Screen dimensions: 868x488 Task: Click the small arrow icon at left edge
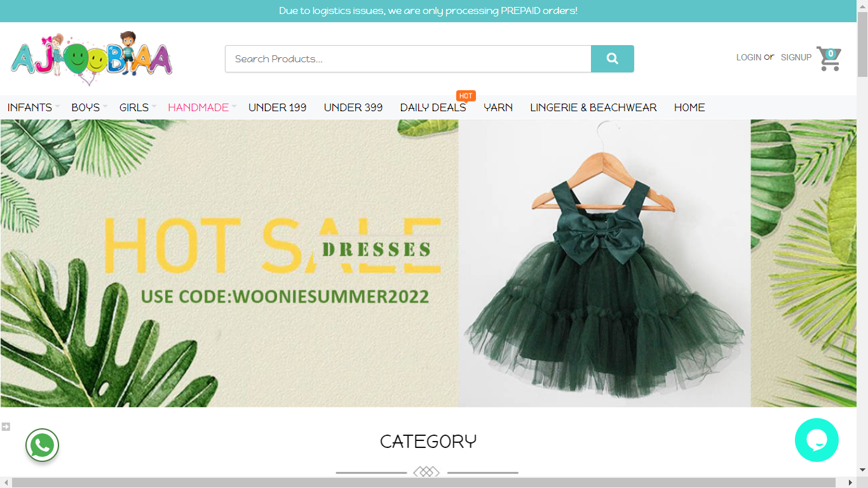[6, 426]
